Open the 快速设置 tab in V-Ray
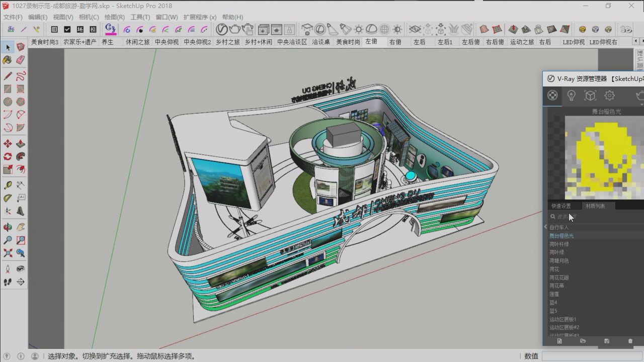The height and width of the screenshot is (362, 644). click(x=561, y=206)
